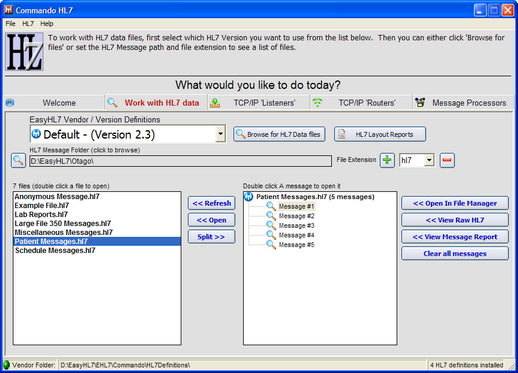The width and height of the screenshot is (518, 373).
Task: Open the Help menu
Action: (47, 24)
